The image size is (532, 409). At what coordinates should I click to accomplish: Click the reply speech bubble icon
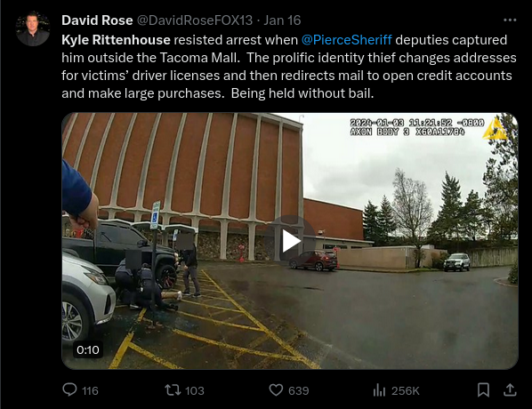(70, 389)
